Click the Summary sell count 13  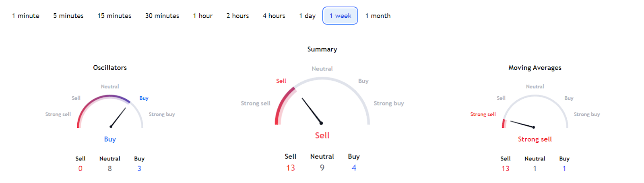pos(291,168)
